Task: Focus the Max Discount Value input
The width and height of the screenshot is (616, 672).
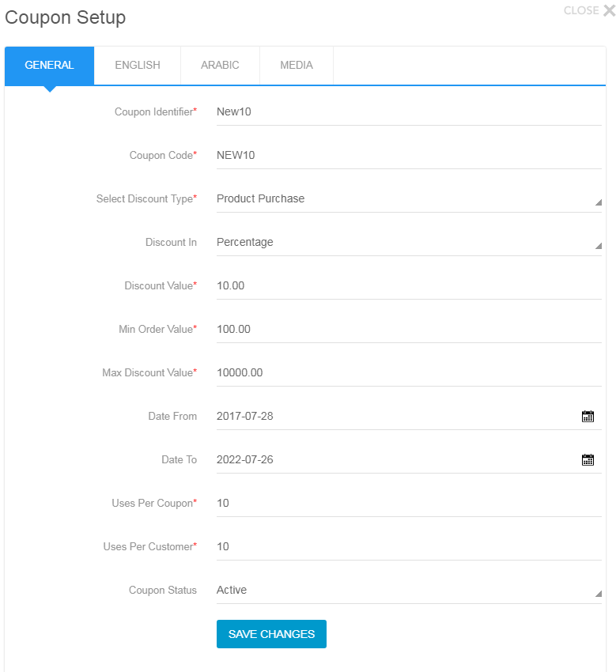Action: [409, 373]
